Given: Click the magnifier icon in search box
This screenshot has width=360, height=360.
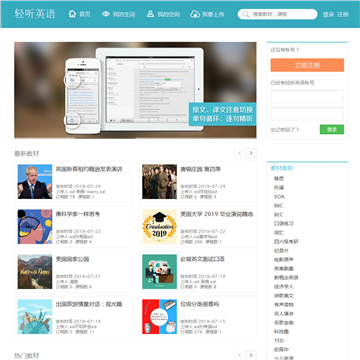Looking at the screenshot, I should 246,14.
